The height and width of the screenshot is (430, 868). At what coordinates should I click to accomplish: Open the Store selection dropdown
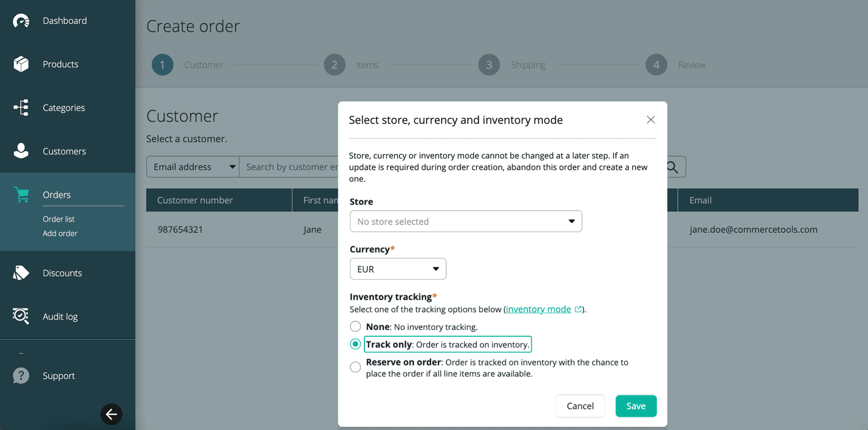[x=466, y=221]
